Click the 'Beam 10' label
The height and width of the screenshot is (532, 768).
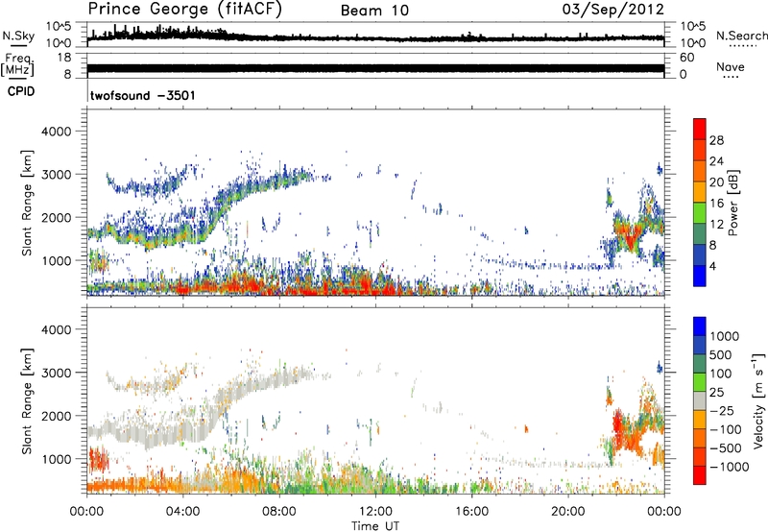(x=374, y=11)
